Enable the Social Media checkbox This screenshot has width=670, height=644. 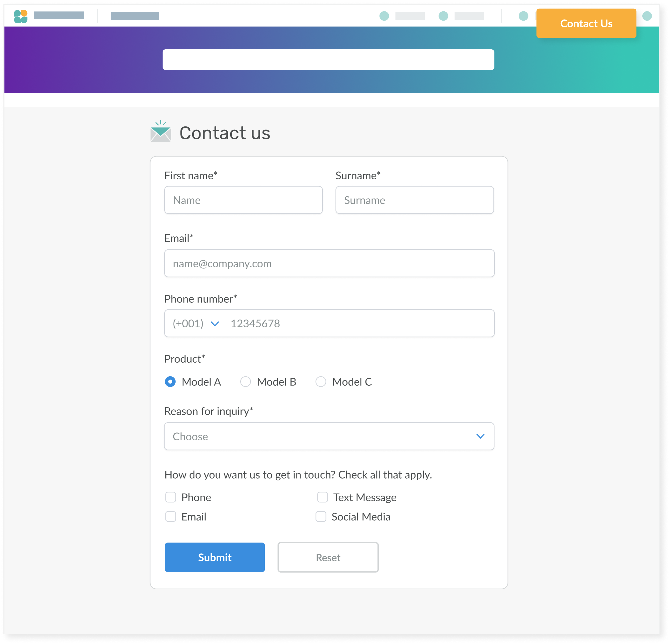[321, 517]
